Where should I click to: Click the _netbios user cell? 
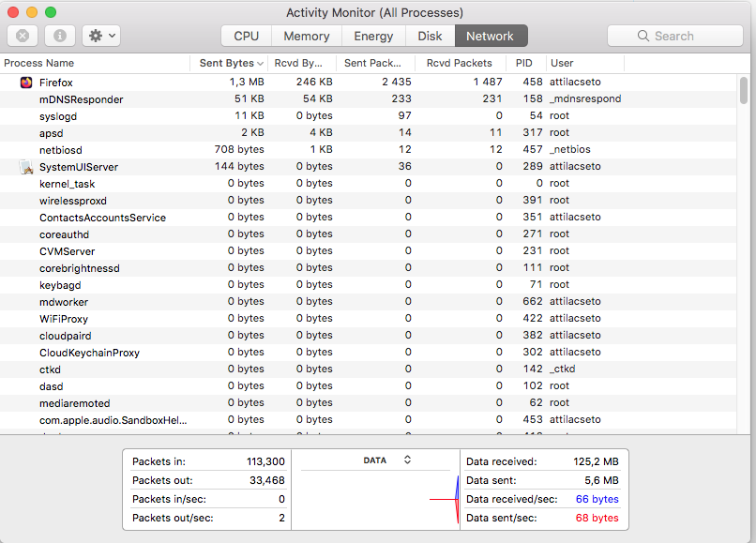[570, 149]
